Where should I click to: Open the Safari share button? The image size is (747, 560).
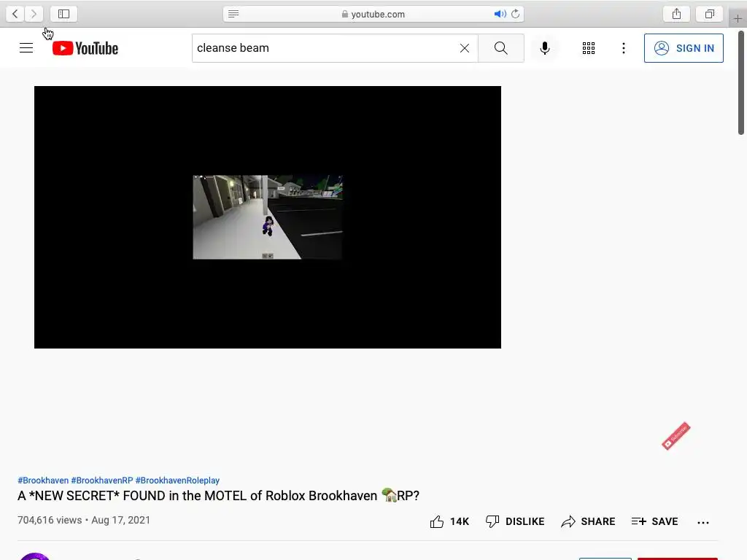coord(676,14)
